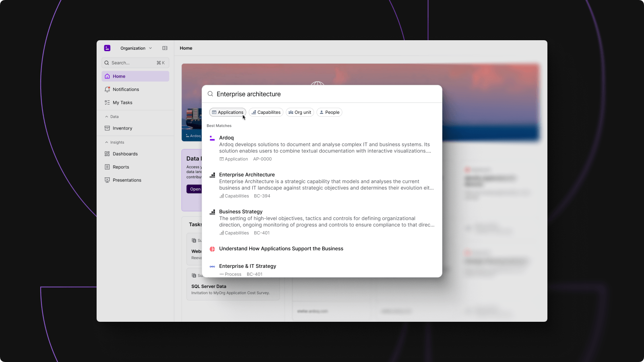Screen dimensions: 644x362
Task: Toggle the sidebar collapse panel icon
Action: 165,48
